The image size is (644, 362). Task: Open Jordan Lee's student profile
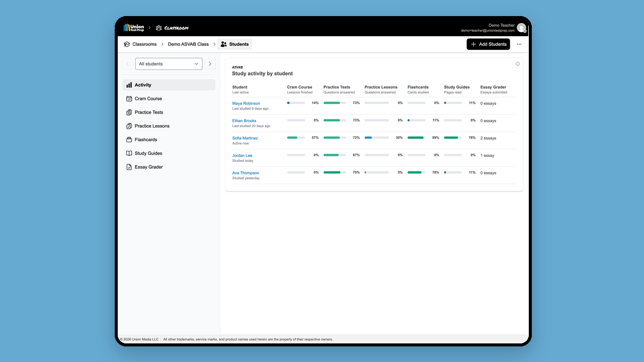pyautogui.click(x=242, y=155)
